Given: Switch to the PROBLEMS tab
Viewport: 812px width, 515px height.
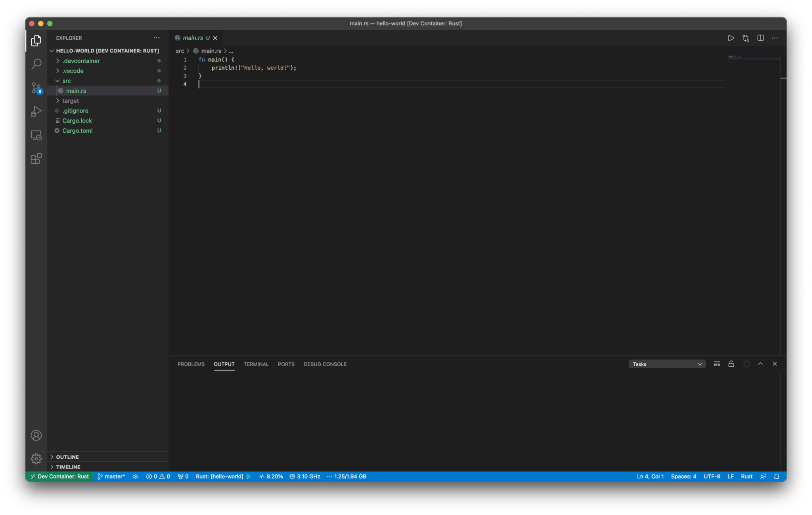Looking at the screenshot, I should pyautogui.click(x=191, y=364).
